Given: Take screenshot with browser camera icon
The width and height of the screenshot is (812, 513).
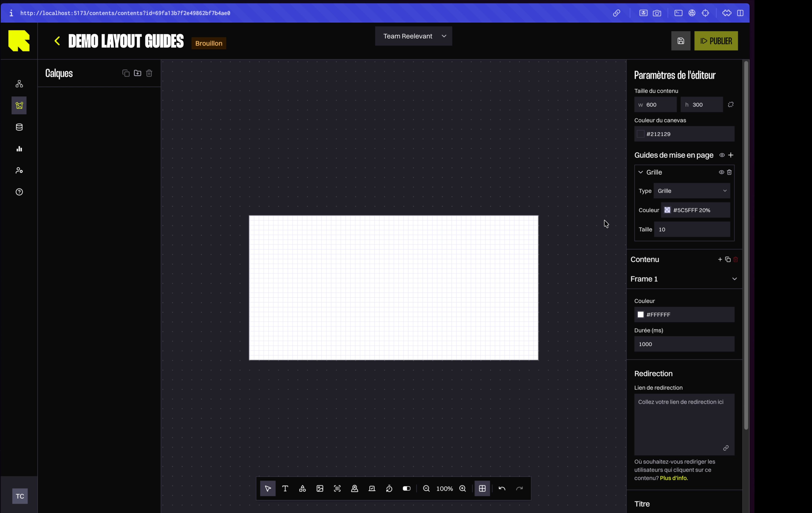Looking at the screenshot, I should pyautogui.click(x=657, y=13).
